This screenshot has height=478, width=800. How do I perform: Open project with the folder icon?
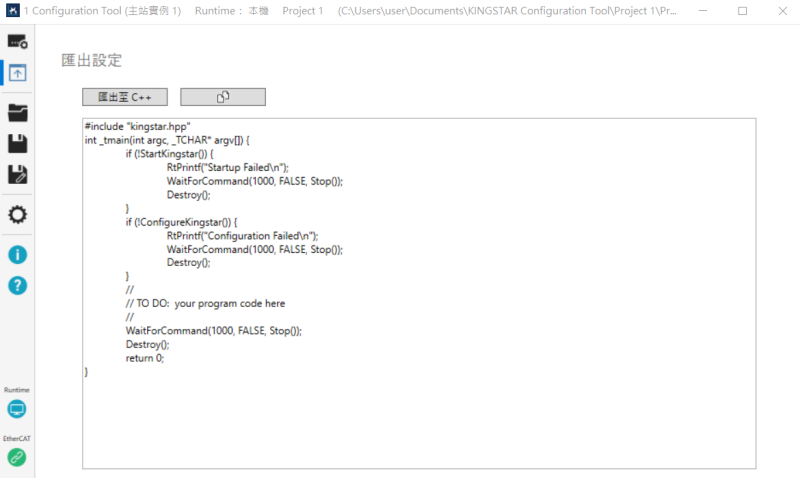point(17,112)
